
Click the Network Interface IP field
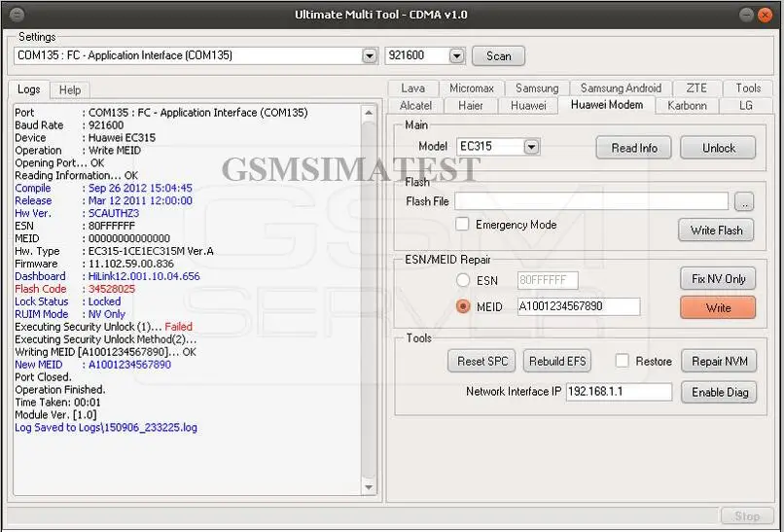[619, 392]
